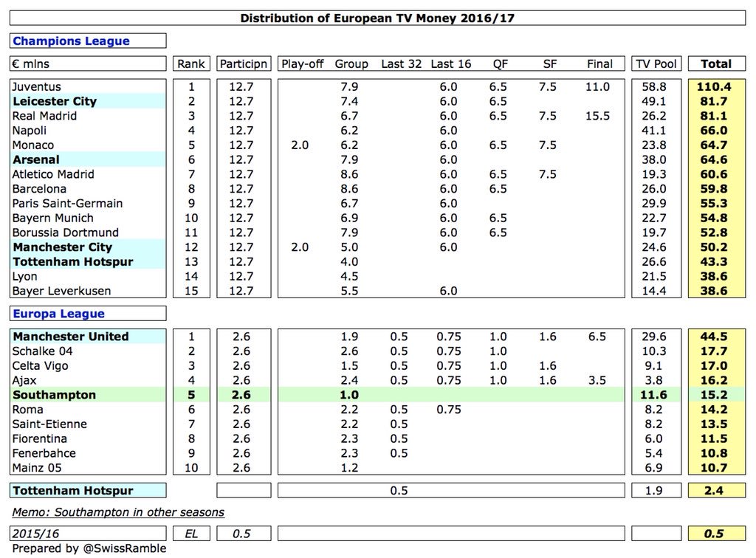Click the 'QF' column header
The height and width of the screenshot is (558, 756).
click(x=501, y=63)
